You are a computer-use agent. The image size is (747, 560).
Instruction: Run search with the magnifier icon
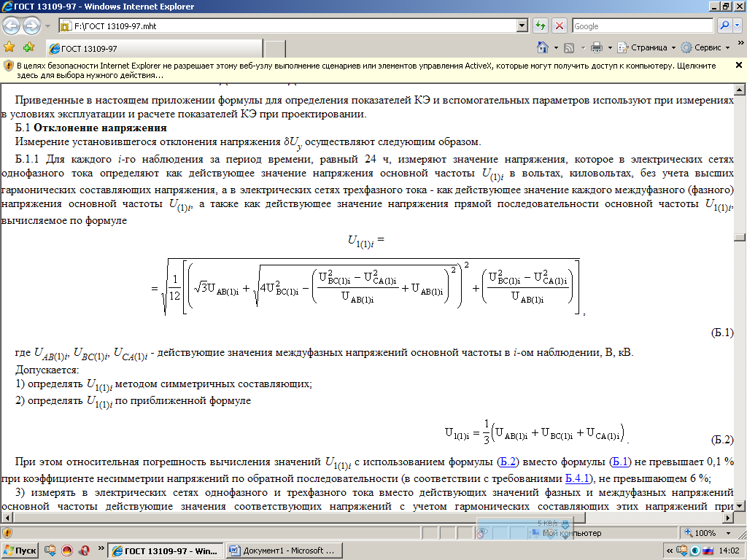coord(724,26)
